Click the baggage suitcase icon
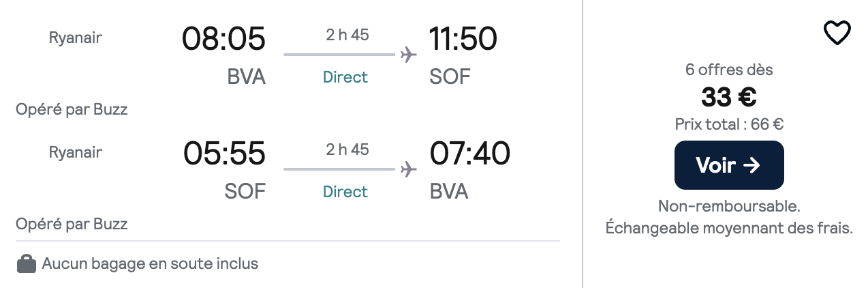This screenshot has width=868, height=288. [27, 263]
